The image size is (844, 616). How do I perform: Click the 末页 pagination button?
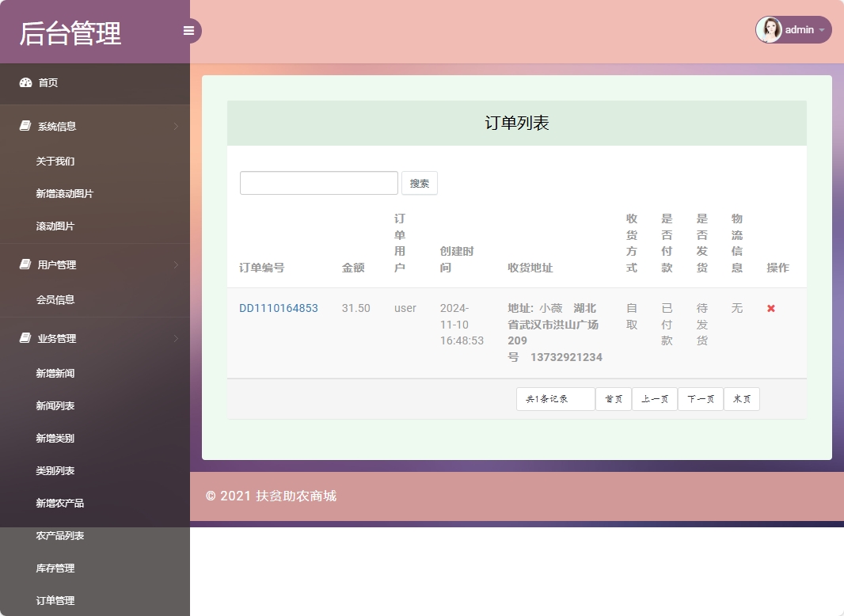[x=742, y=399]
